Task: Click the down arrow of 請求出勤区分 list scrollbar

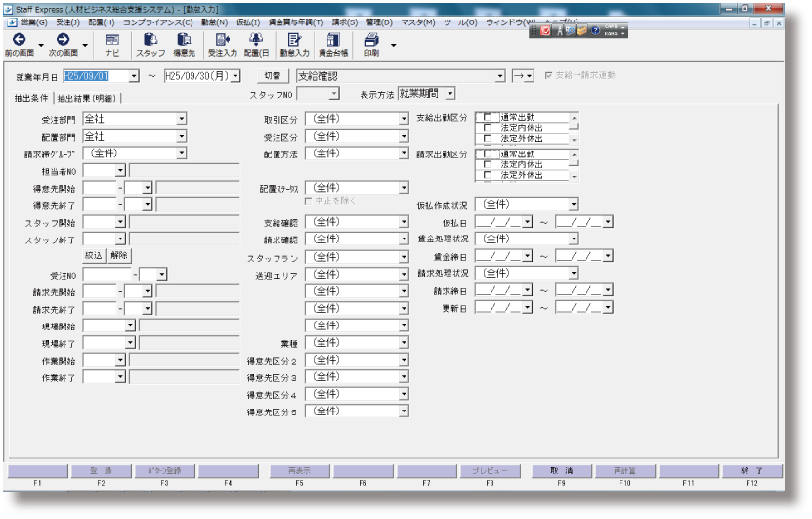Action: [574, 177]
